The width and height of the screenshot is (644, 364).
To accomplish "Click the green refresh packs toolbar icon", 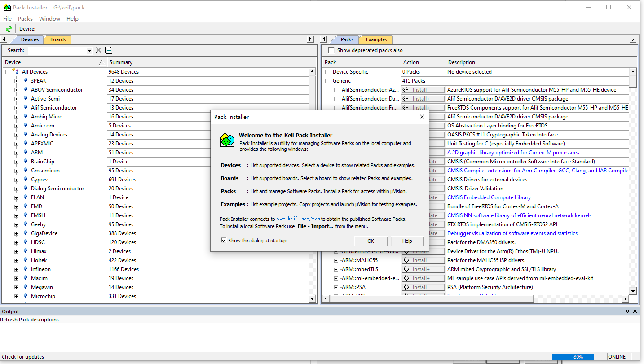I will [x=9, y=29].
